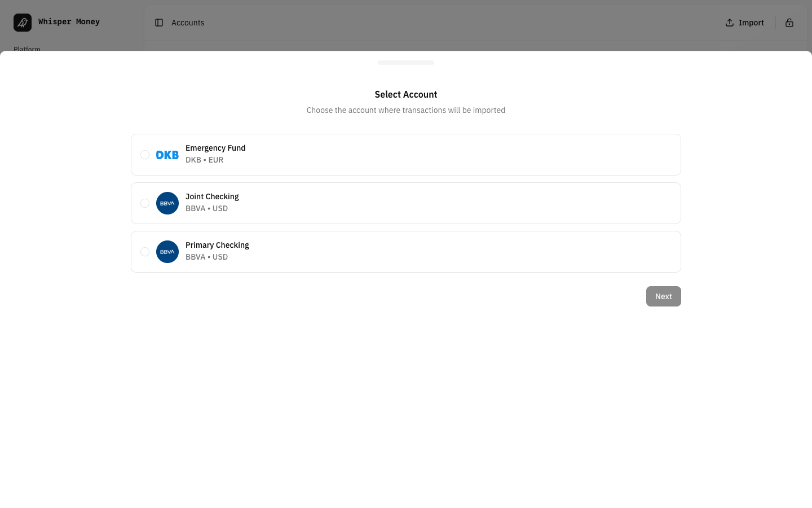
Task: Click the Platform section label in the sidebar
Action: point(27,49)
